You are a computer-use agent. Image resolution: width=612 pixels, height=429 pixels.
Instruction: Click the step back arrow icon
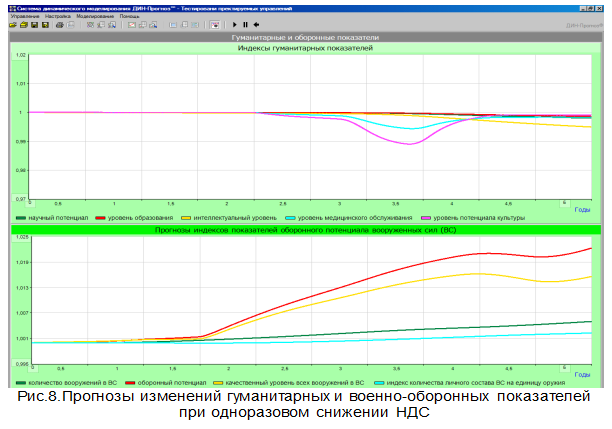[256, 24]
